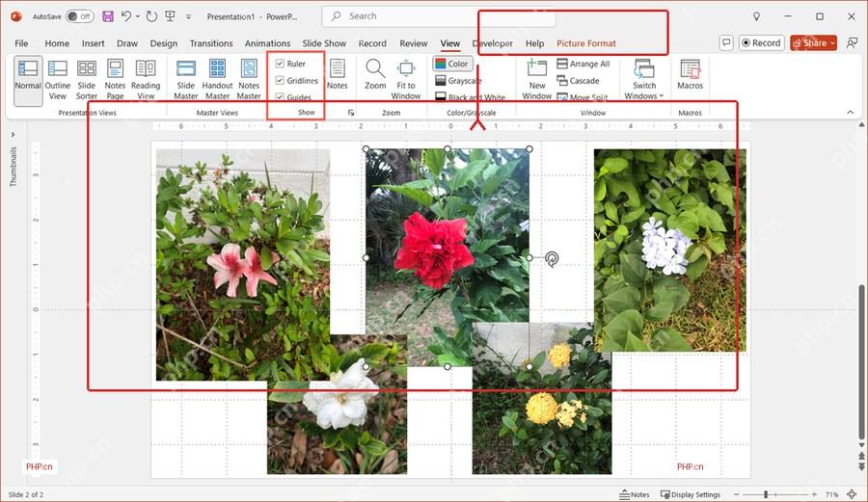Viewport: 868px width, 502px height.
Task: Select the blue plumbago flower picture
Action: [x=670, y=251]
